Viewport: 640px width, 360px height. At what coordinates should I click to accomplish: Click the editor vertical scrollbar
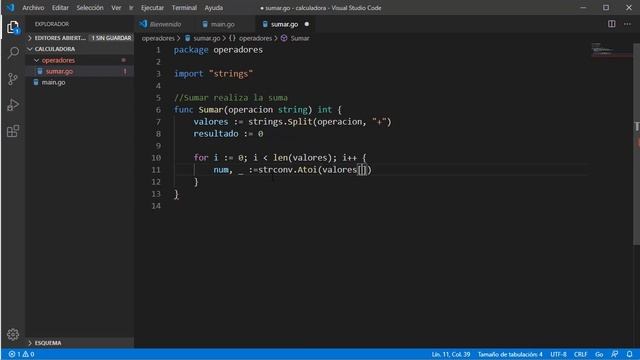(636, 143)
